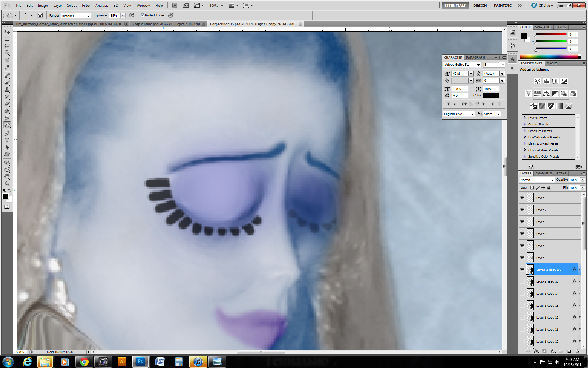Select the Eyedropper tool
588x368 pixels.
tap(7, 67)
